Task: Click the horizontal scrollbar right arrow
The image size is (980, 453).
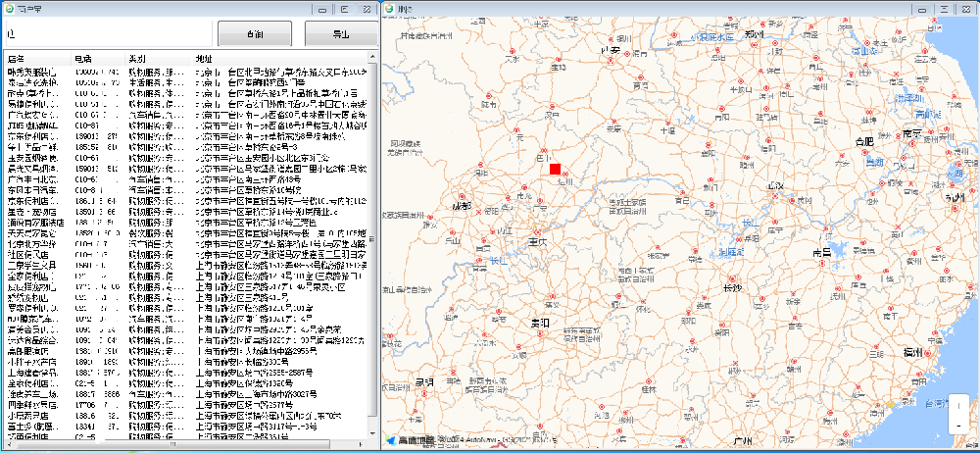Action: pyautogui.click(x=363, y=444)
